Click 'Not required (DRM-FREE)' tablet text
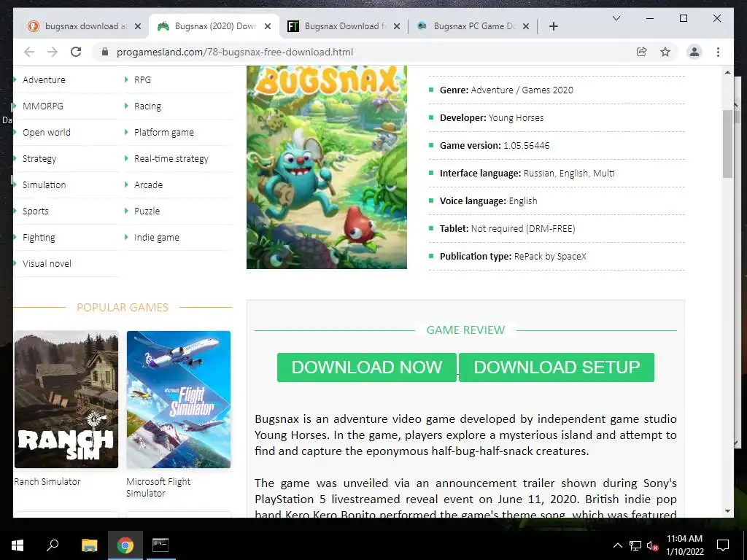The image size is (747, 560). (522, 228)
